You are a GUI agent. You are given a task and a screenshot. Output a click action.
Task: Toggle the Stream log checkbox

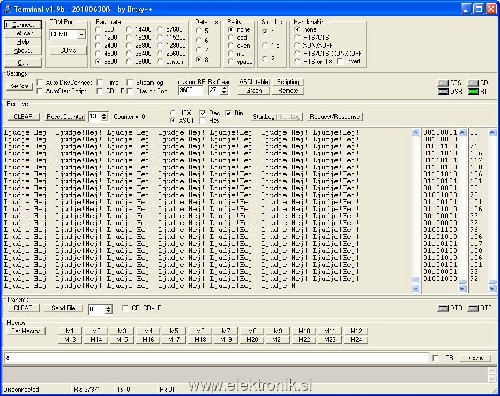(130, 82)
